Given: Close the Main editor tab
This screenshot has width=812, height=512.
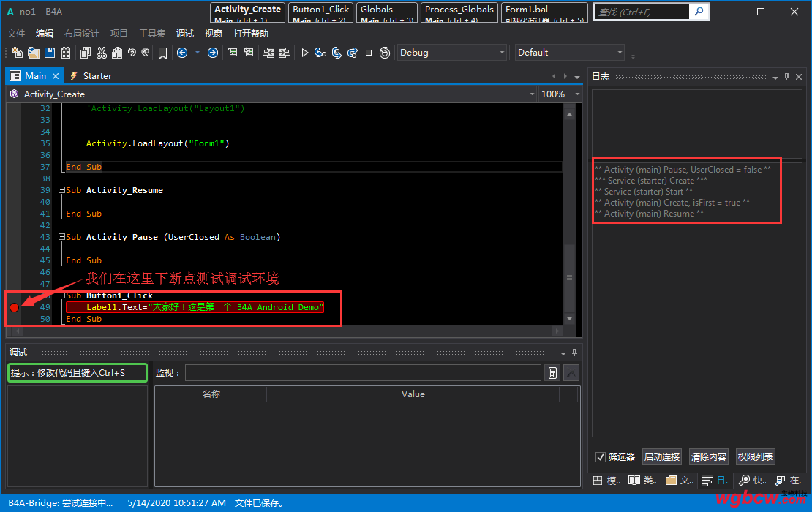Looking at the screenshot, I should click(x=56, y=76).
